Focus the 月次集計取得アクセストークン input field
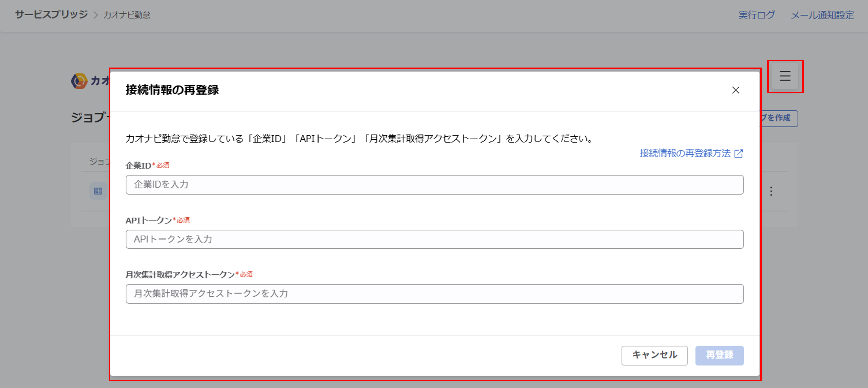 pos(434,294)
